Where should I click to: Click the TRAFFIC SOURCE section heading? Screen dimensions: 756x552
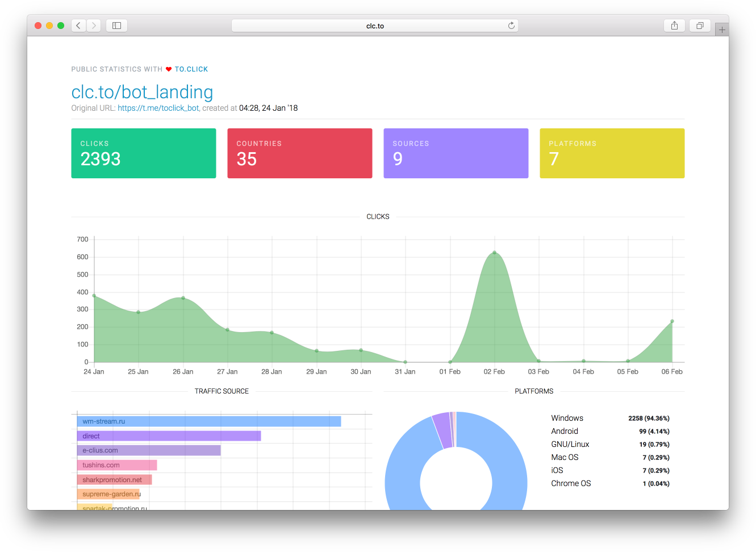coord(222,391)
